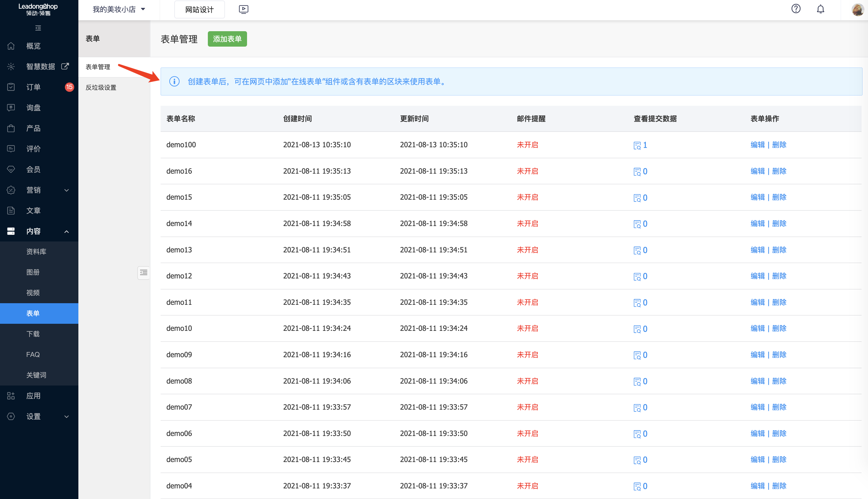Click the green 添加表单 button

pyautogui.click(x=227, y=39)
